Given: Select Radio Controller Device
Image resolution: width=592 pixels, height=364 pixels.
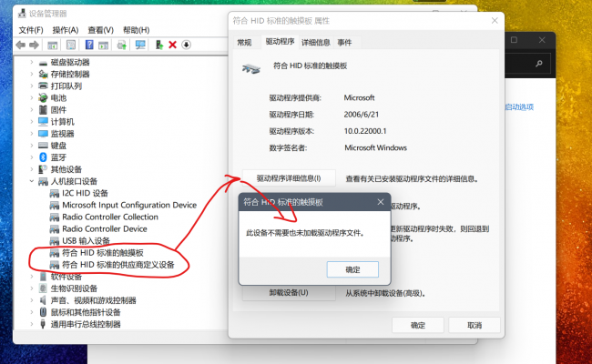Looking at the screenshot, I should coord(105,229).
